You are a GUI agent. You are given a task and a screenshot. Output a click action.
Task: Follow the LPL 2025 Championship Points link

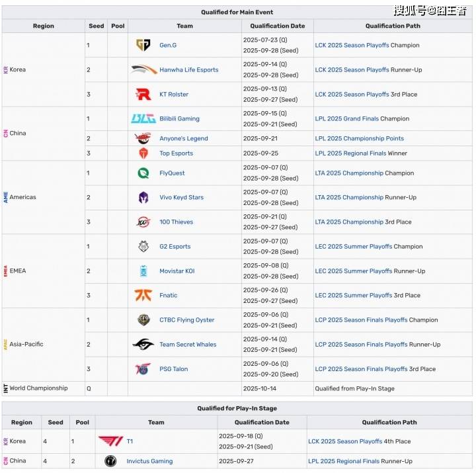point(359,139)
